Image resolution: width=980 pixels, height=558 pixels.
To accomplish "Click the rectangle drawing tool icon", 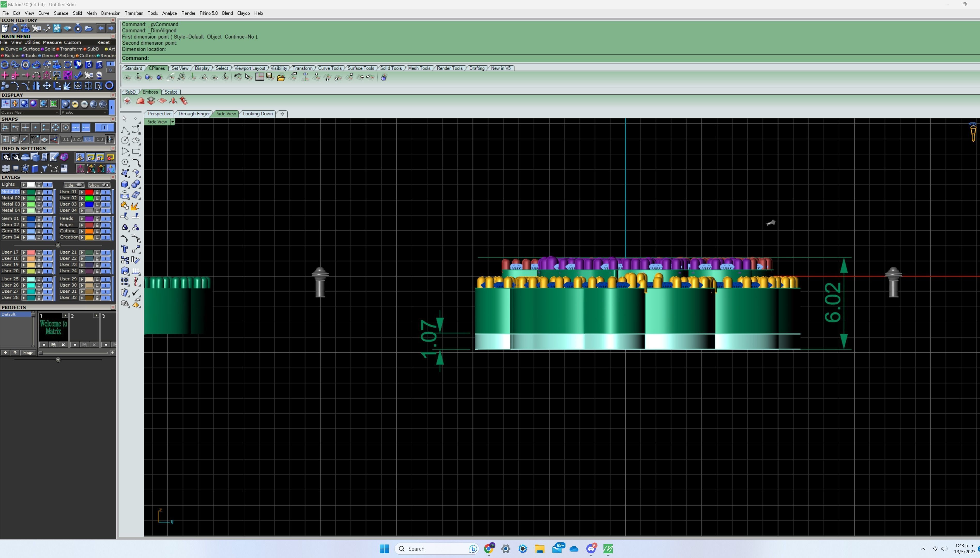I will coord(136,151).
